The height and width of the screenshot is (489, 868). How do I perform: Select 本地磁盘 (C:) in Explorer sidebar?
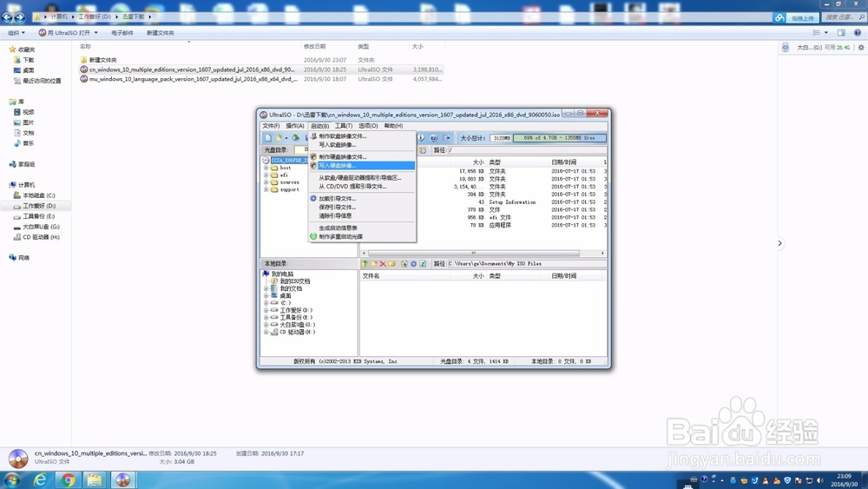(x=38, y=195)
